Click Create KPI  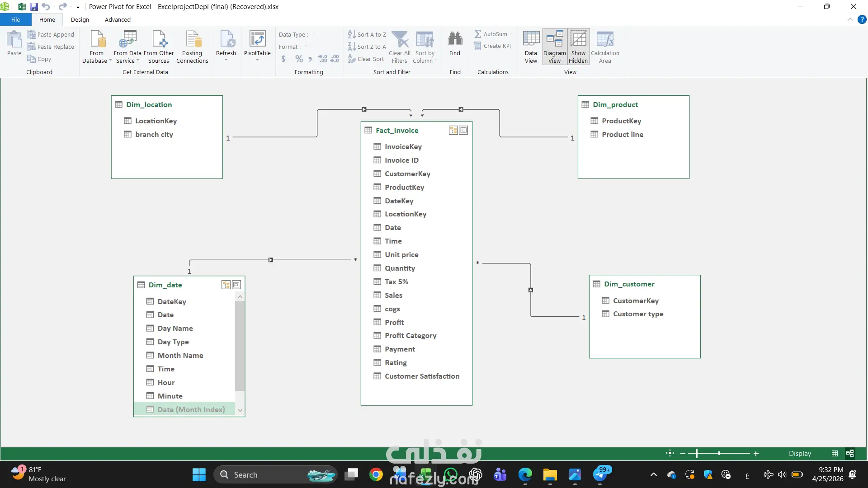(x=492, y=46)
